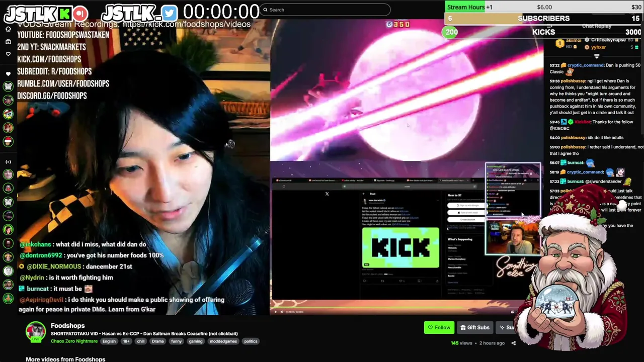644x362 pixels.
Task: Open Following heart outline icon in sidebar
Action: pyautogui.click(x=8, y=54)
